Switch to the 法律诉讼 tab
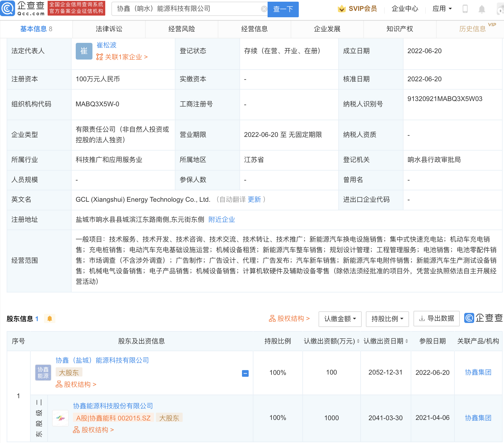 [109, 29]
